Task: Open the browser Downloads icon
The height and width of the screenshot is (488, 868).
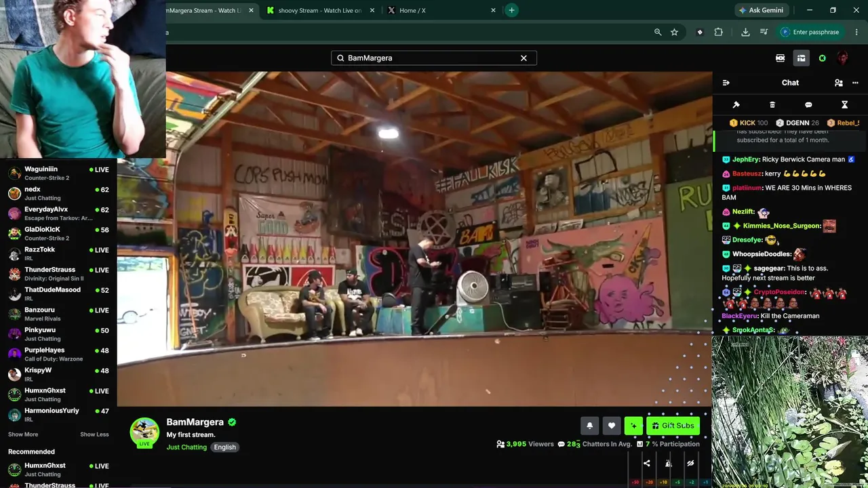Action: [745, 32]
